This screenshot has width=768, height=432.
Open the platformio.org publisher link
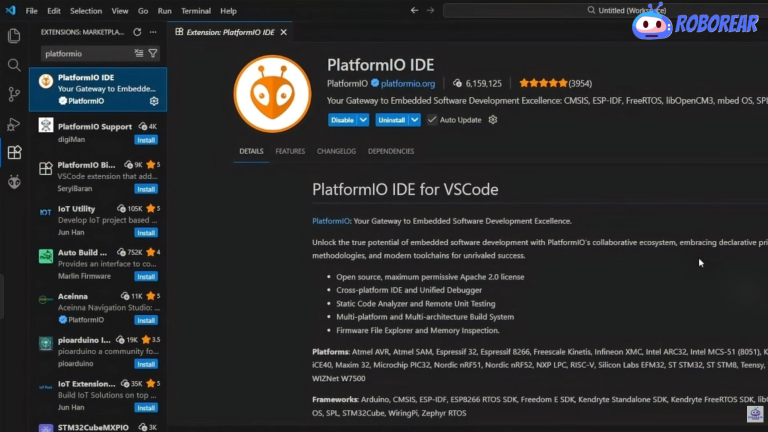[408, 84]
